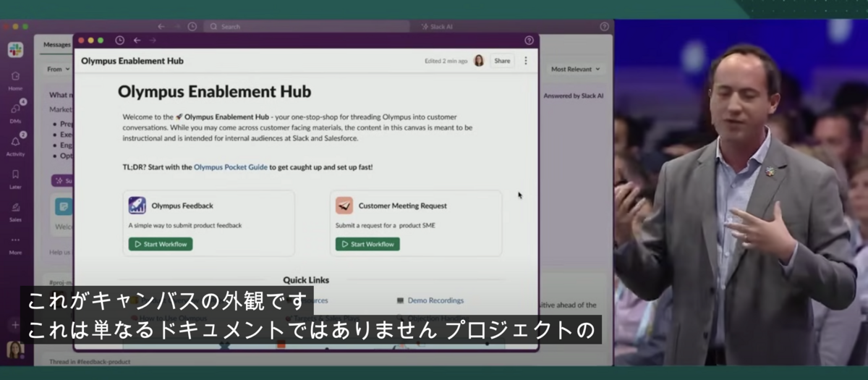Open Activity in the Slack sidebar

pyautogui.click(x=15, y=145)
